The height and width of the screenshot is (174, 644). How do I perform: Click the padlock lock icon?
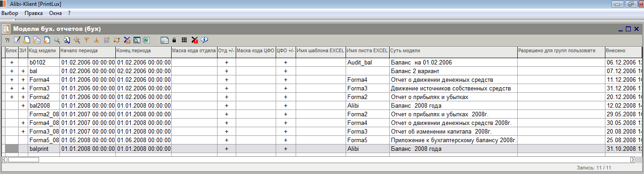pos(174,40)
